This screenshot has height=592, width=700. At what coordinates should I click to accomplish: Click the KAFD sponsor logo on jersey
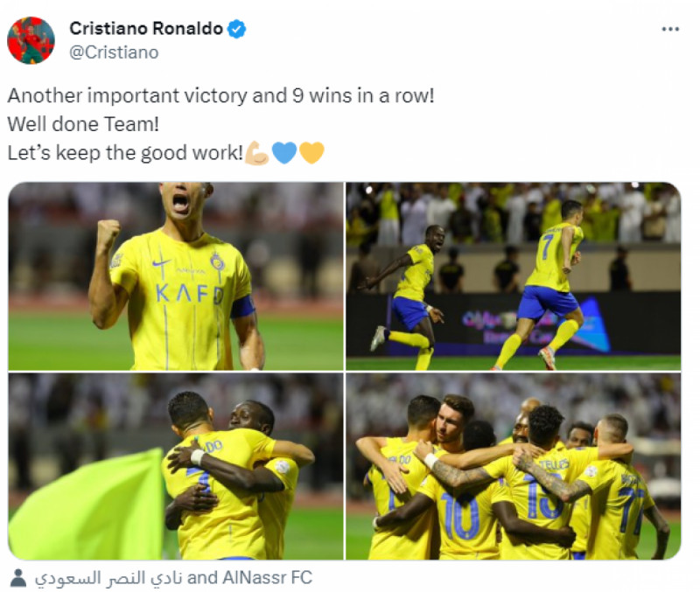(x=190, y=295)
